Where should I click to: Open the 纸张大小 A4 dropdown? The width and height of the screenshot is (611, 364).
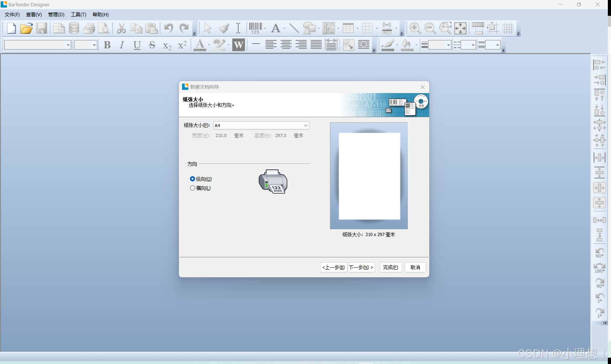tap(305, 125)
